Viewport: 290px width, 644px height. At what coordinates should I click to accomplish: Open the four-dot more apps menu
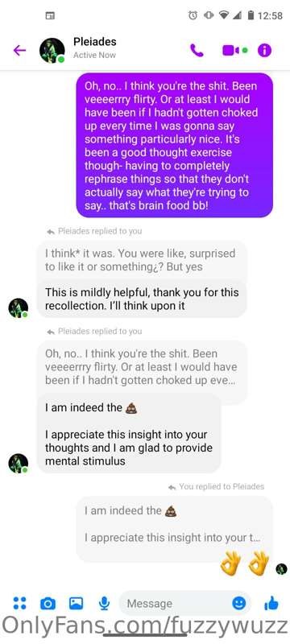tap(19, 603)
